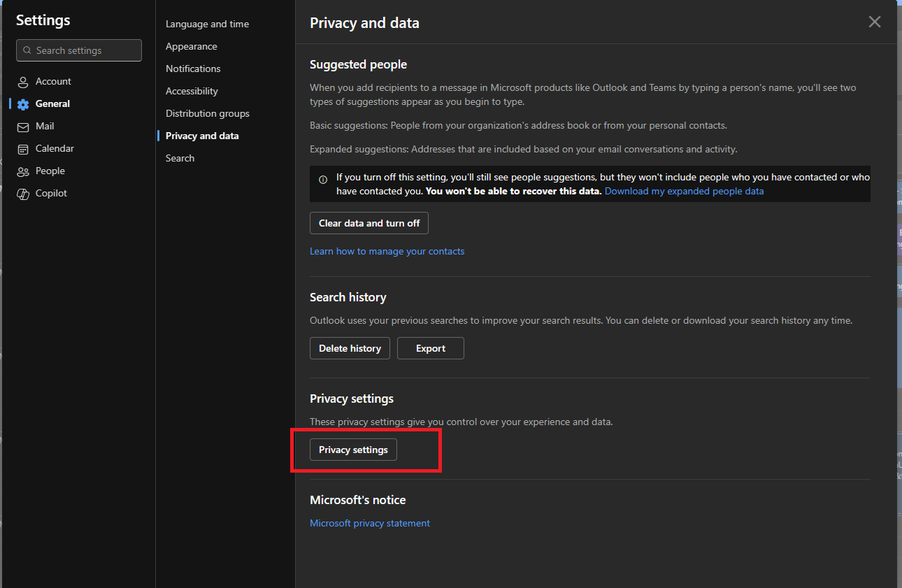902x588 pixels.
Task: Click Download my expanded people data
Action: (x=684, y=191)
